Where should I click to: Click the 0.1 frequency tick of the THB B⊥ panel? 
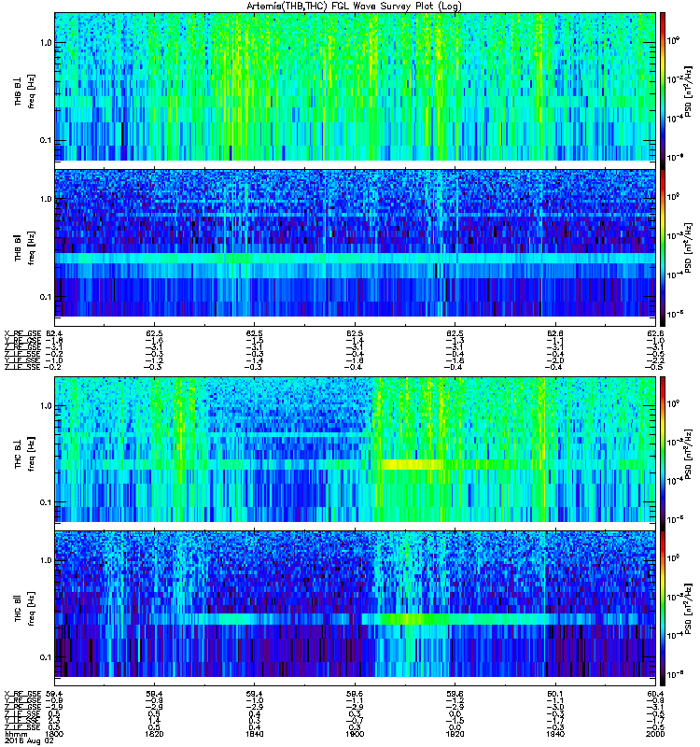pos(46,141)
